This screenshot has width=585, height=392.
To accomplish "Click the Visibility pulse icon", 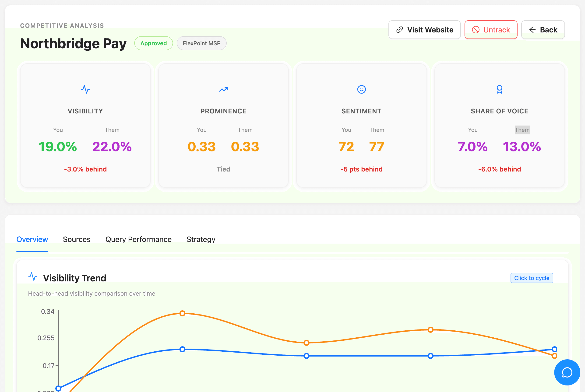I will pos(85,89).
